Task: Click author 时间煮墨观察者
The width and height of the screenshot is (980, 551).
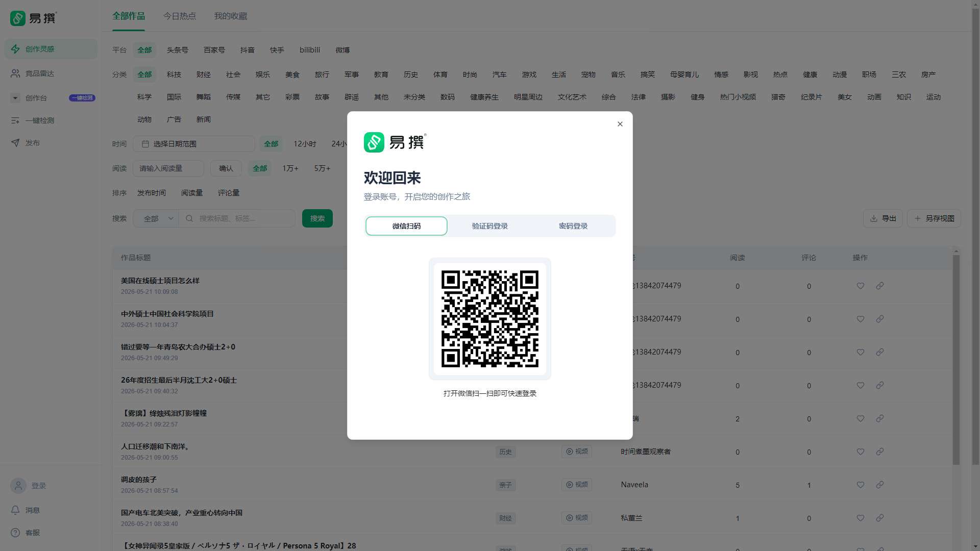Action: point(646,452)
